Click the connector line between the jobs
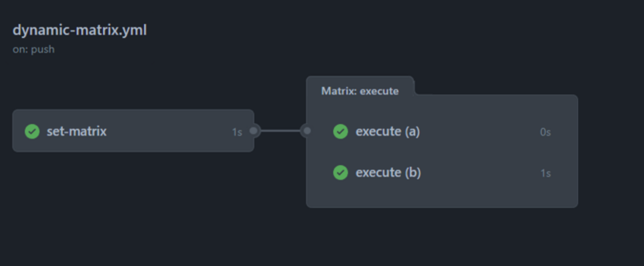Image resolution: width=644 pixels, height=266 pixels. pos(281,131)
